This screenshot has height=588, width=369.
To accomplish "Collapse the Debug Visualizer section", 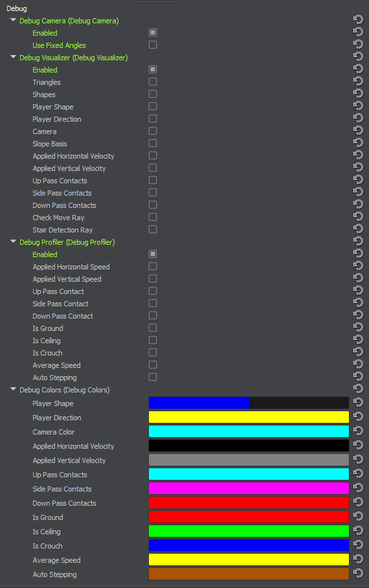I will (x=14, y=57).
